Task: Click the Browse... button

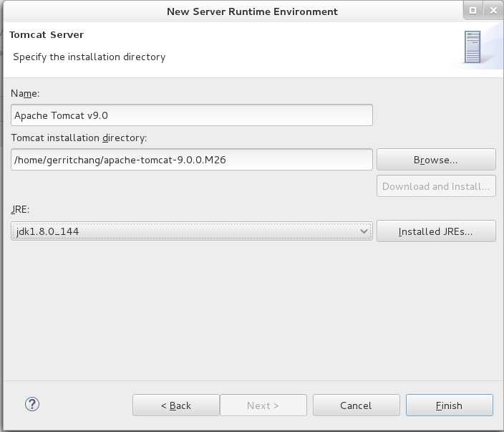Action: [x=436, y=160]
